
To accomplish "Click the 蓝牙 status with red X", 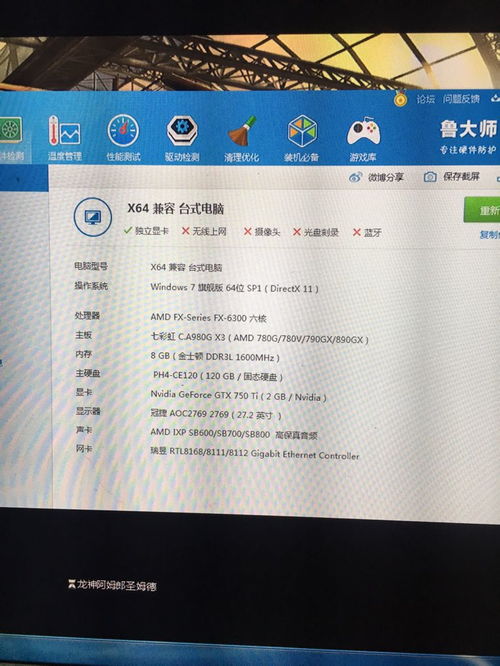I will click(367, 233).
